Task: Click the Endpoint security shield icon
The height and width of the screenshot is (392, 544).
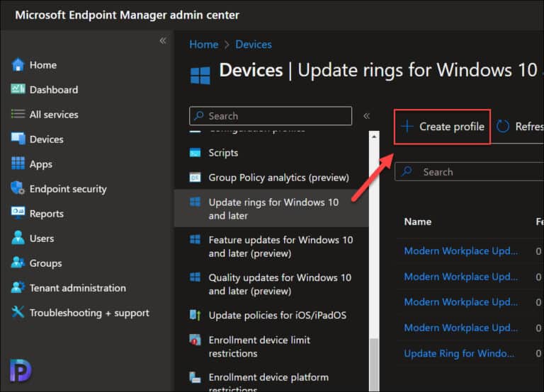Action: (18, 188)
